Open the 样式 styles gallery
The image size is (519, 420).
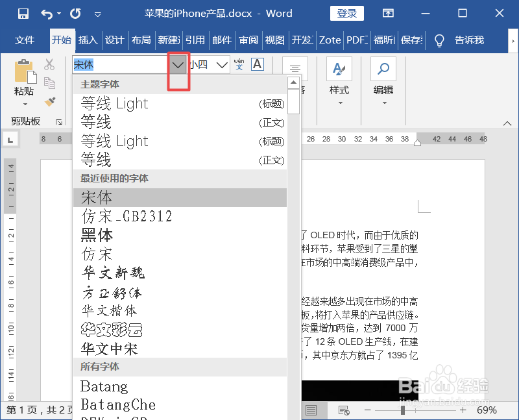pos(339,82)
